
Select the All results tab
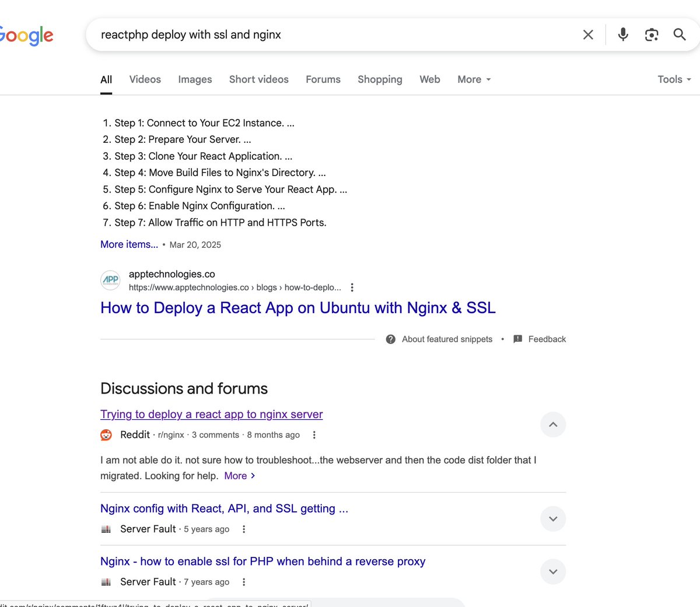pos(106,79)
